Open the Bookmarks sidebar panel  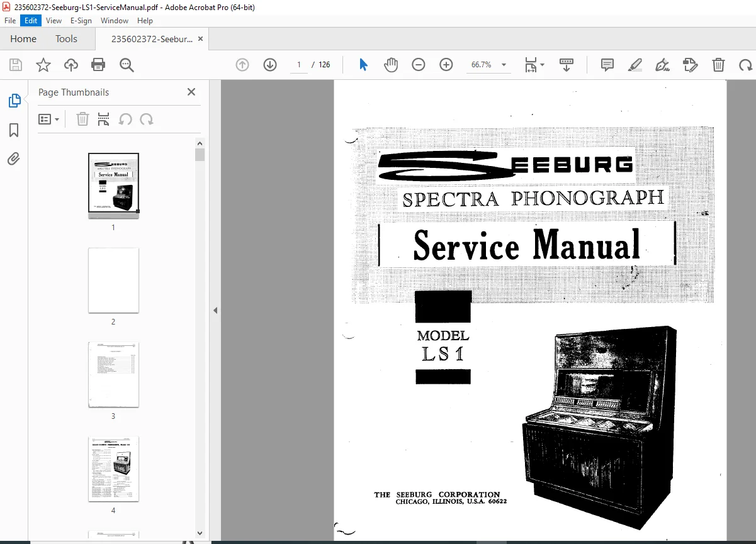(x=14, y=130)
